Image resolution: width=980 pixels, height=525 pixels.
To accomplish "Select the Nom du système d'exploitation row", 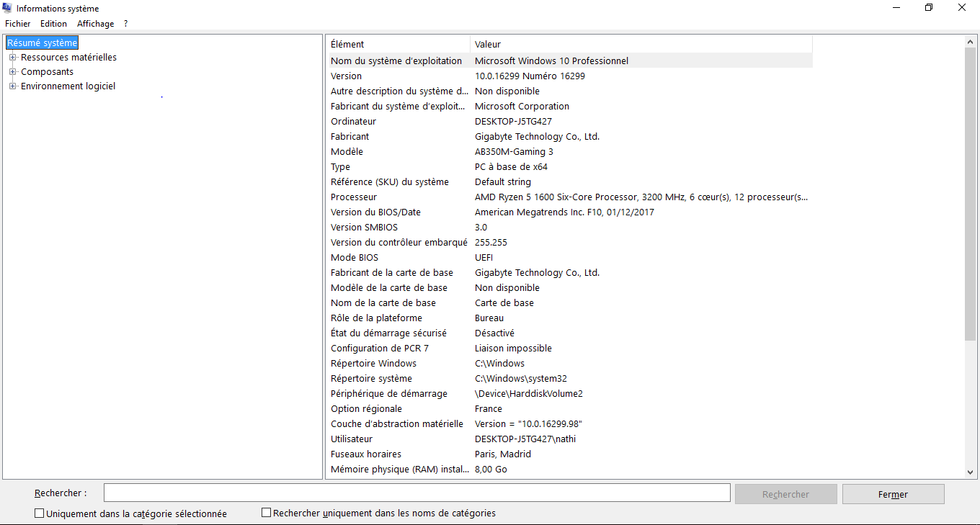I will (x=570, y=60).
